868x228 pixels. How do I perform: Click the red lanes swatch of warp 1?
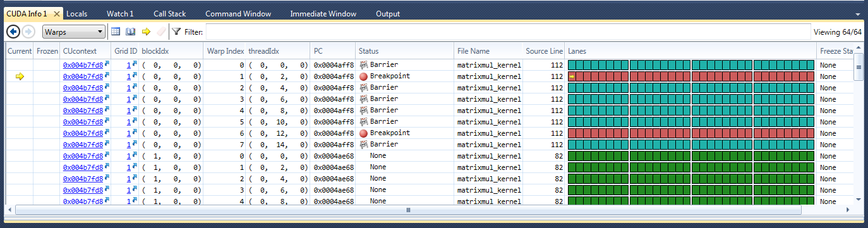click(691, 76)
